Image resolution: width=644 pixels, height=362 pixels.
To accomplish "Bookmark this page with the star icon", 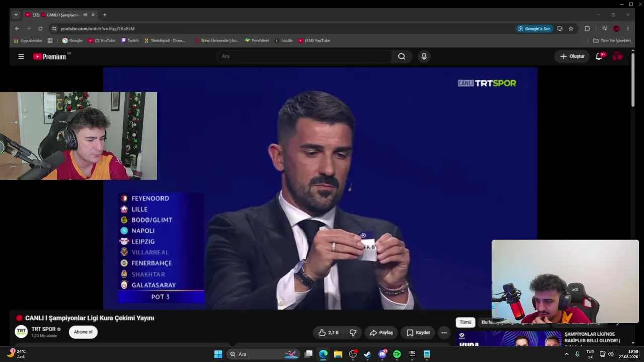I will [x=571, y=29].
